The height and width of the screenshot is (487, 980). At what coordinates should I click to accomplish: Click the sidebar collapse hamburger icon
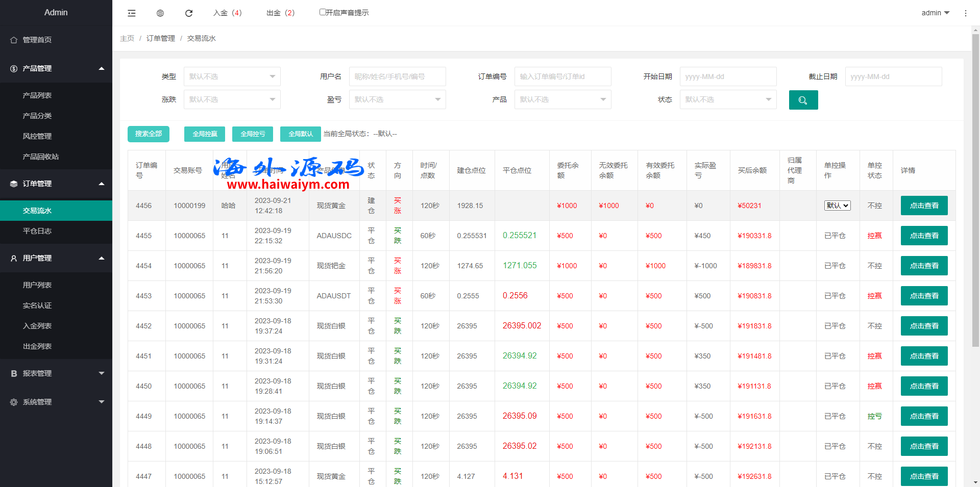(132, 13)
